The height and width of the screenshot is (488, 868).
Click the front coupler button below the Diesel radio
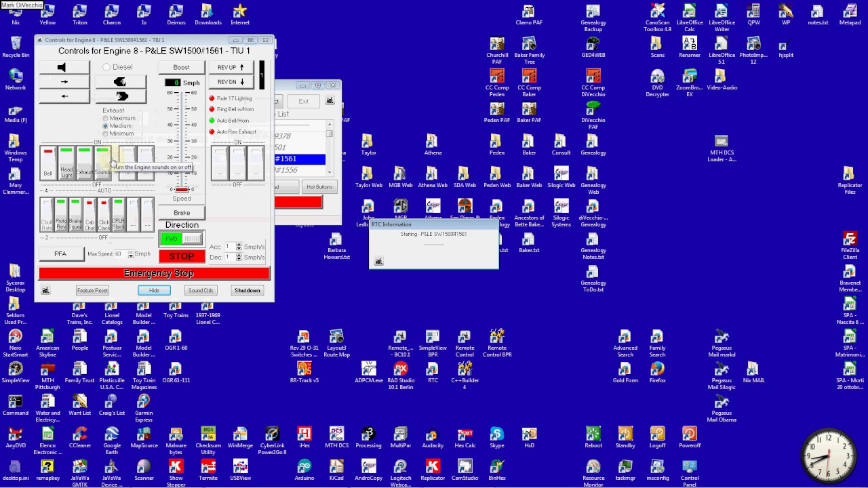click(121, 81)
